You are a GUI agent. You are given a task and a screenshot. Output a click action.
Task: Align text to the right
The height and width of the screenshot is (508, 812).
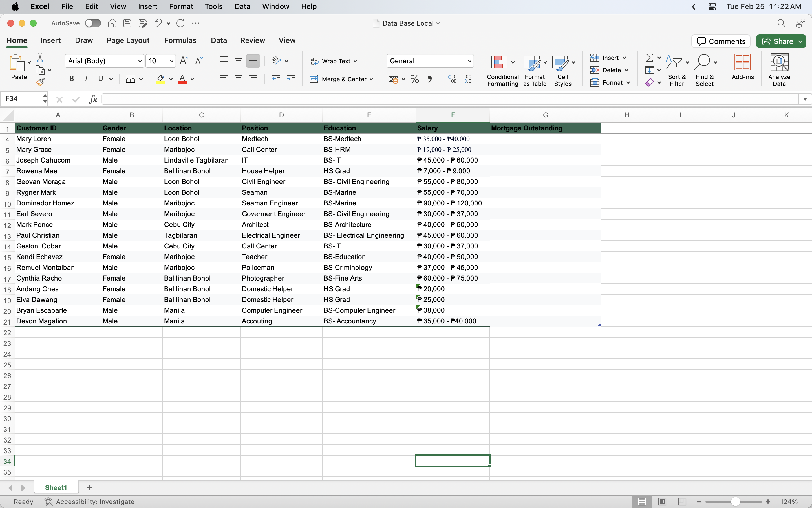click(253, 79)
